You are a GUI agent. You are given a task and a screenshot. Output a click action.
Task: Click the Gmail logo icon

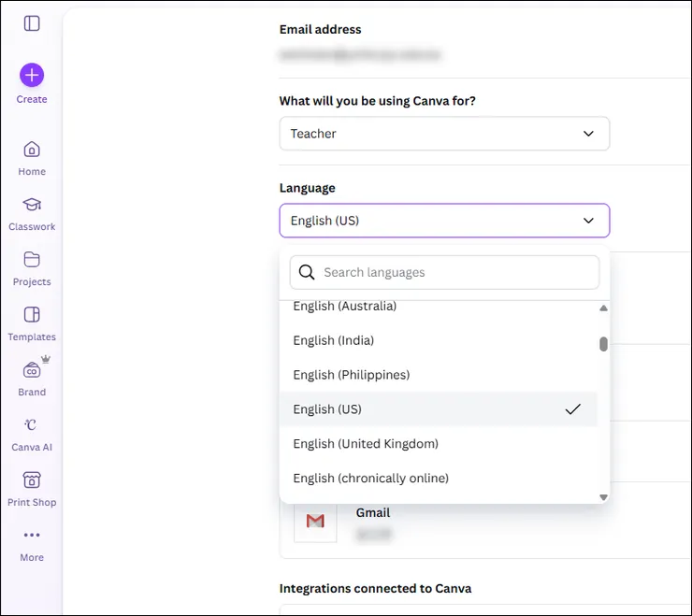[315, 521]
